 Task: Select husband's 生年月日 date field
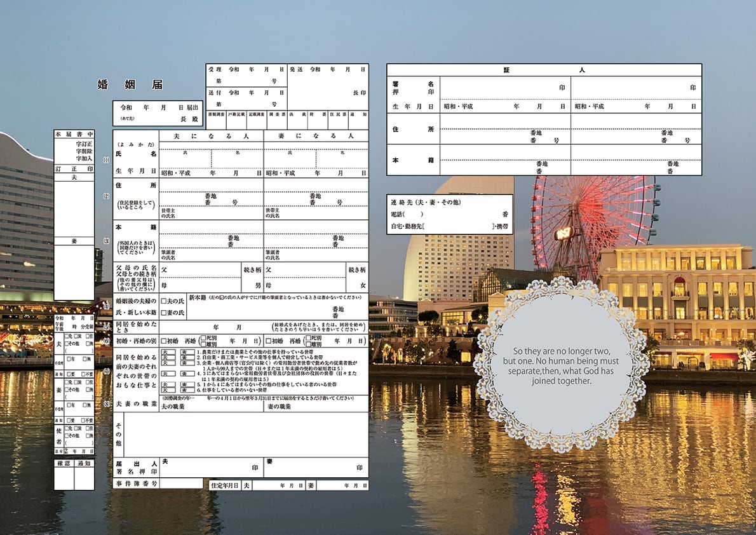pos(211,173)
